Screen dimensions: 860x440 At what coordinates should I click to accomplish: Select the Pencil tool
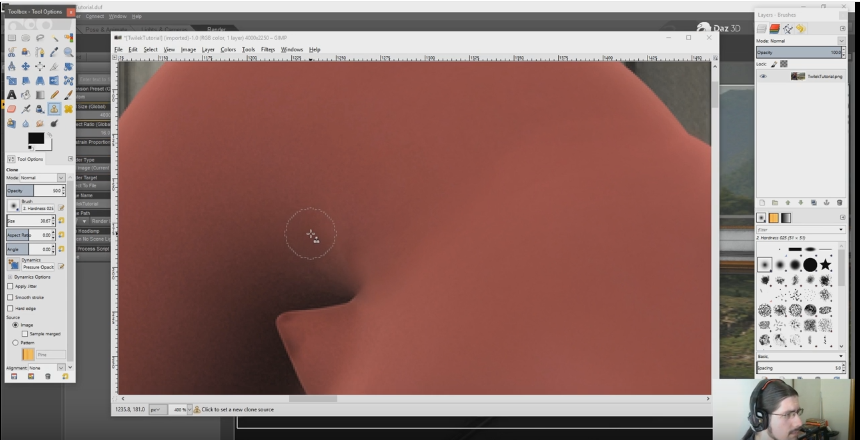coord(54,95)
